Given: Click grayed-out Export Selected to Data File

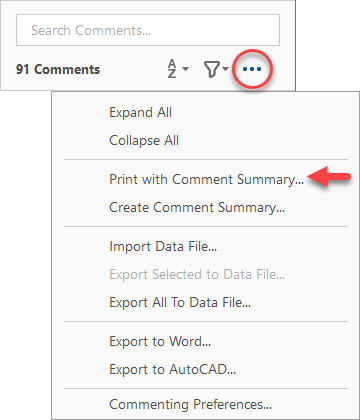Looking at the screenshot, I should [206, 274].
